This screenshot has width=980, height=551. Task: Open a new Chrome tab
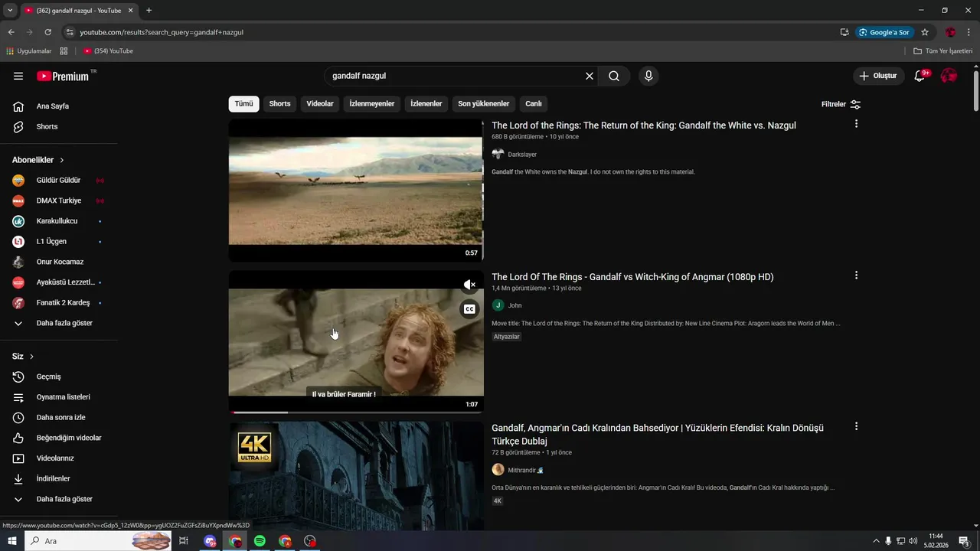point(149,10)
